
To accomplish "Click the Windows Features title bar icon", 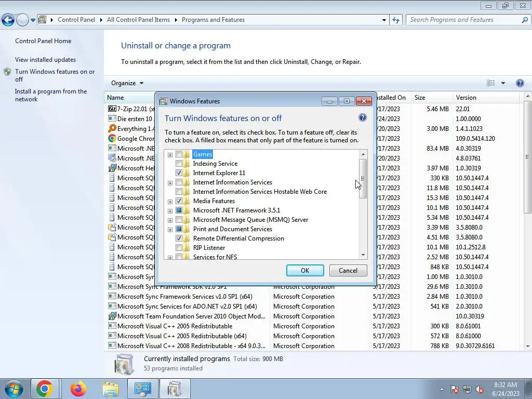I will tap(164, 101).
